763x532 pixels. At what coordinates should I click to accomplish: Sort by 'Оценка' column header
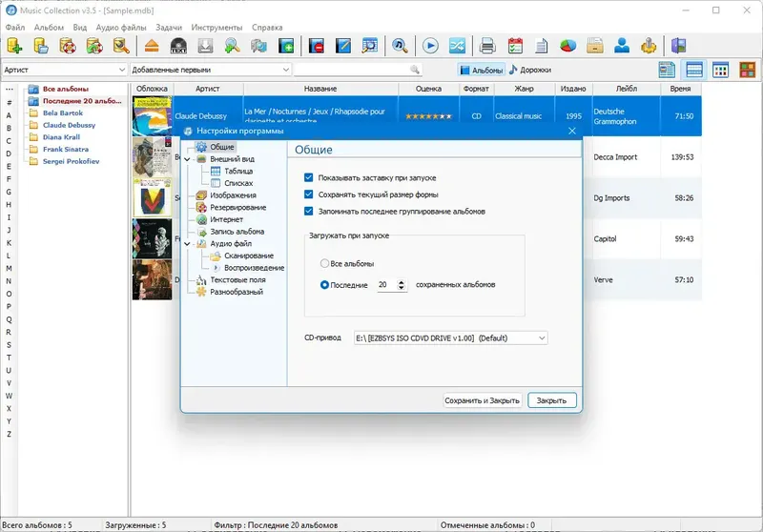428,89
